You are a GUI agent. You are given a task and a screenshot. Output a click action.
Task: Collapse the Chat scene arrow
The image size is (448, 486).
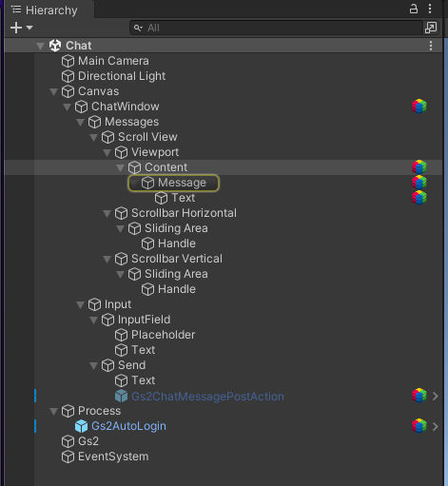point(40,47)
